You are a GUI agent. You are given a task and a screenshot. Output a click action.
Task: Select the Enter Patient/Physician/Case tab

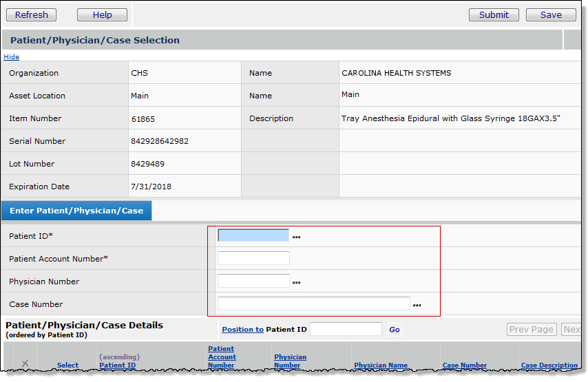click(x=76, y=211)
